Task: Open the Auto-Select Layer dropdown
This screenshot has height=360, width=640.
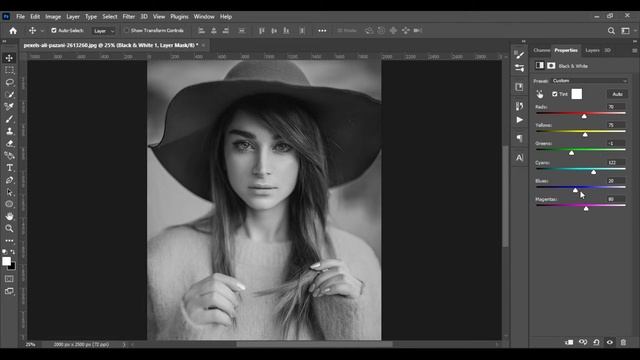Action: coord(104,31)
